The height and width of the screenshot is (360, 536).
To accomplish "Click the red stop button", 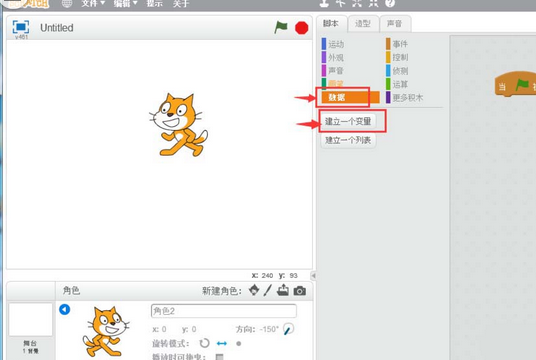I will [x=302, y=28].
